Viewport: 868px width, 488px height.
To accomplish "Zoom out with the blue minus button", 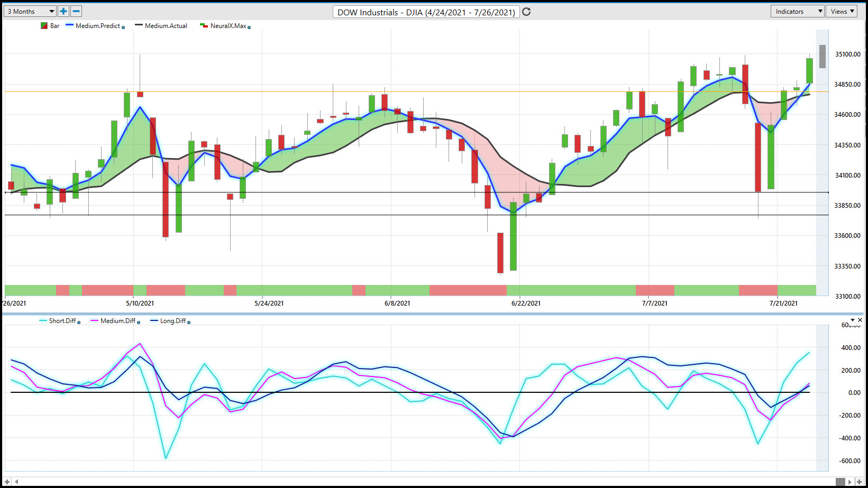I will [x=76, y=11].
